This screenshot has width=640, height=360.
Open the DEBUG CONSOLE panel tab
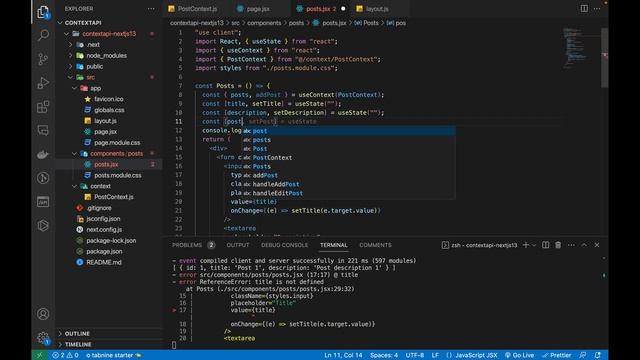coord(284,245)
